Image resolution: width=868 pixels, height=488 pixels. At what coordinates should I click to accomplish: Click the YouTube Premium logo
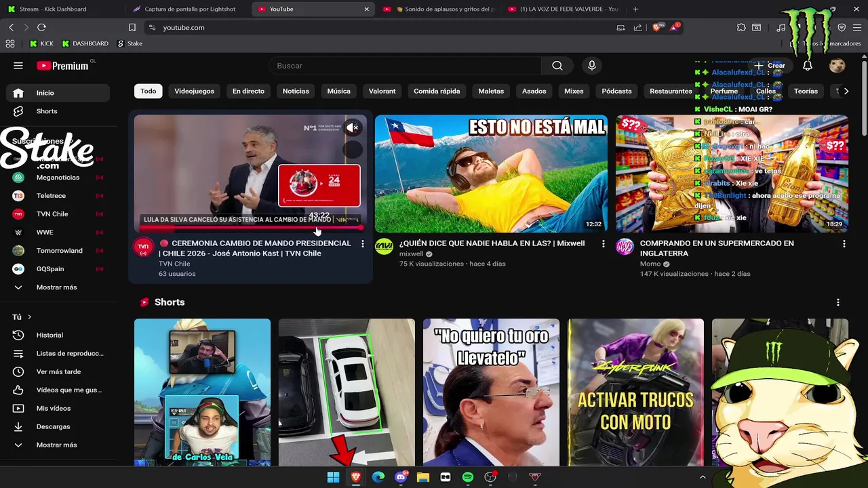click(63, 66)
